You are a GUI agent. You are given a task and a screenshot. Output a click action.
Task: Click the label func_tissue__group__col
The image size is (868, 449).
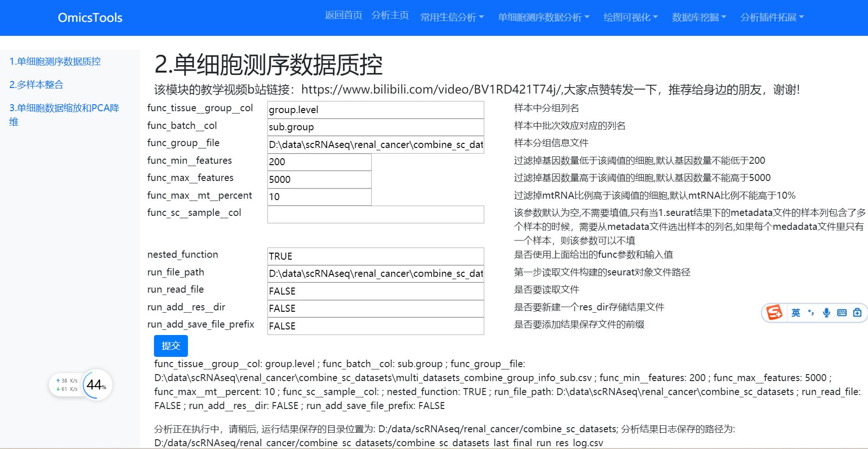pos(200,108)
